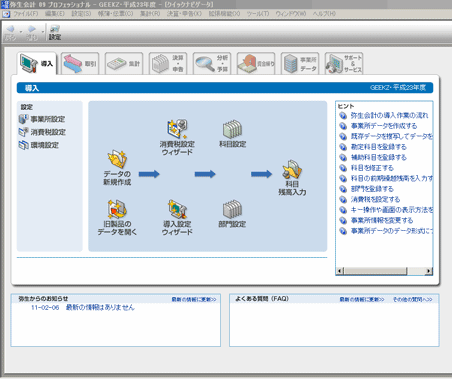Switch to the 分析・予算 tab
The width and height of the screenshot is (452, 379).
212,63
